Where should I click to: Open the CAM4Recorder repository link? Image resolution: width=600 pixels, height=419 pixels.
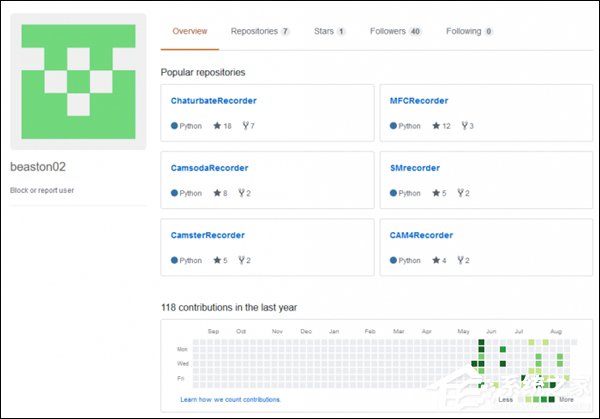coord(421,235)
